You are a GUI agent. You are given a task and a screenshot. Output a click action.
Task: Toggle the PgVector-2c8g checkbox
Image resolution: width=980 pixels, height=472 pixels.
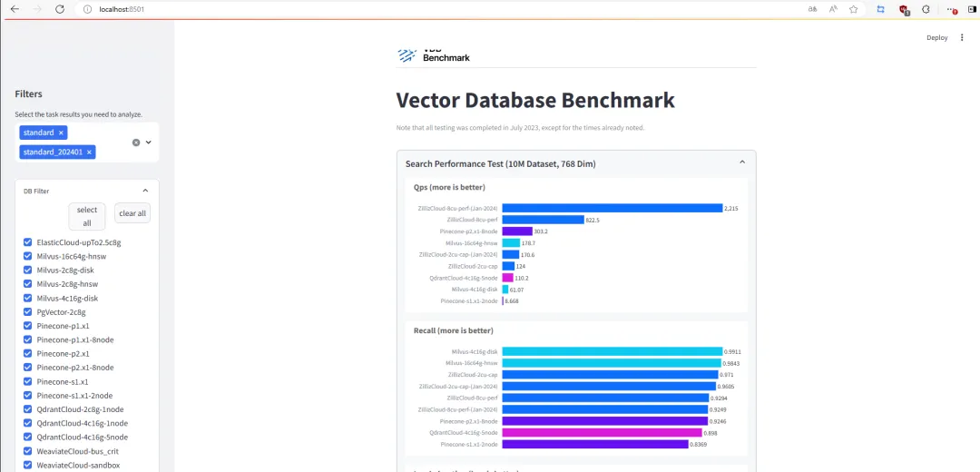click(27, 312)
